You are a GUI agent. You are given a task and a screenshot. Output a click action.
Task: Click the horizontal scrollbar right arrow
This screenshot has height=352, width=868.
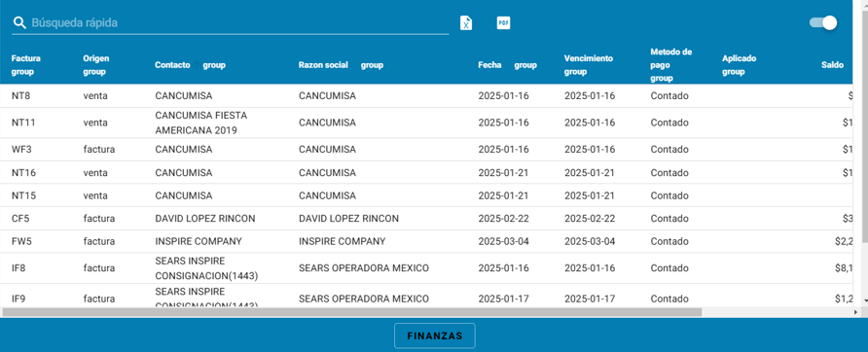[x=855, y=312]
